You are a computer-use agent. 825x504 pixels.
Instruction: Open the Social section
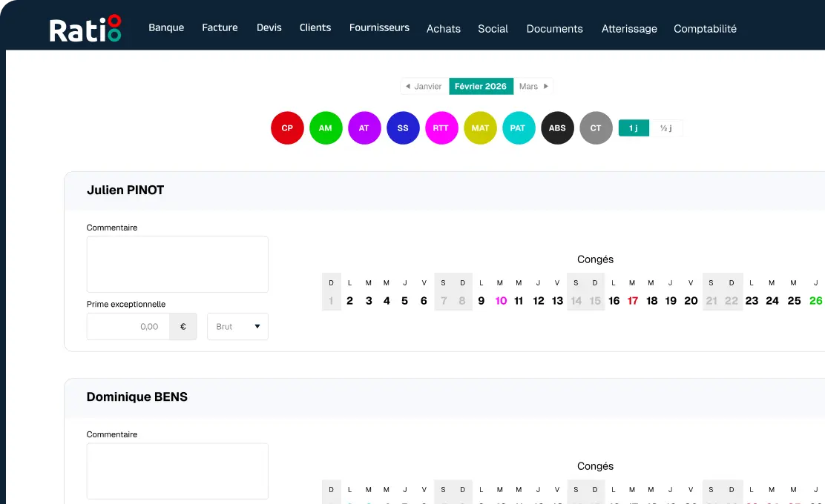point(493,29)
